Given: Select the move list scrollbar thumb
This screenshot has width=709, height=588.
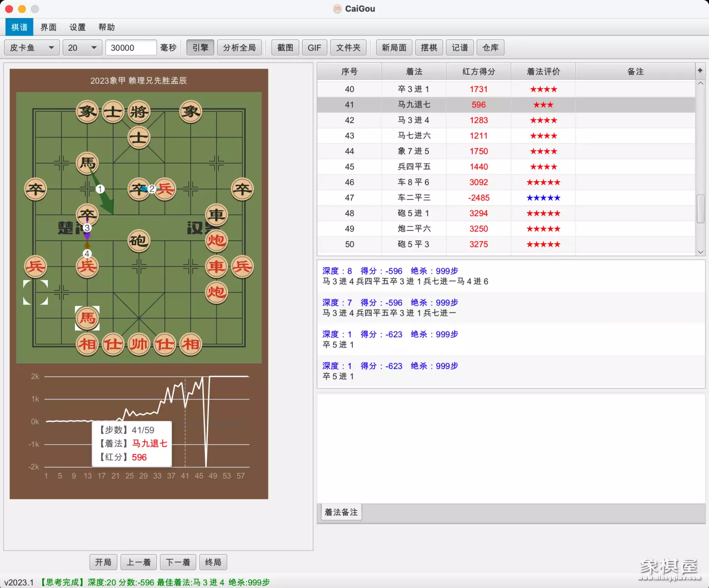Looking at the screenshot, I should (x=700, y=209).
